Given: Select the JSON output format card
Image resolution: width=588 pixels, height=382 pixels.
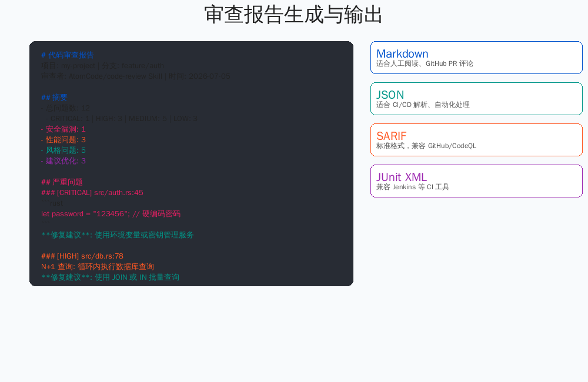Looking at the screenshot, I should point(476,99).
